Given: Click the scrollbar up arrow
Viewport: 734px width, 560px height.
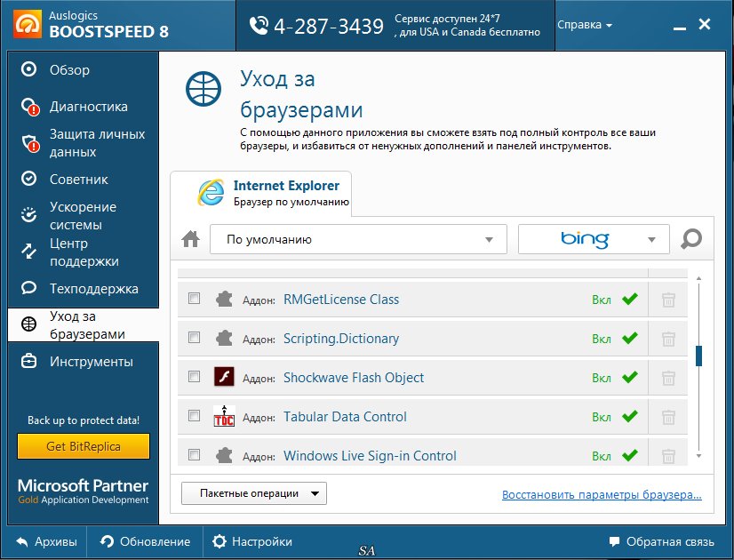Looking at the screenshot, I should point(698,278).
